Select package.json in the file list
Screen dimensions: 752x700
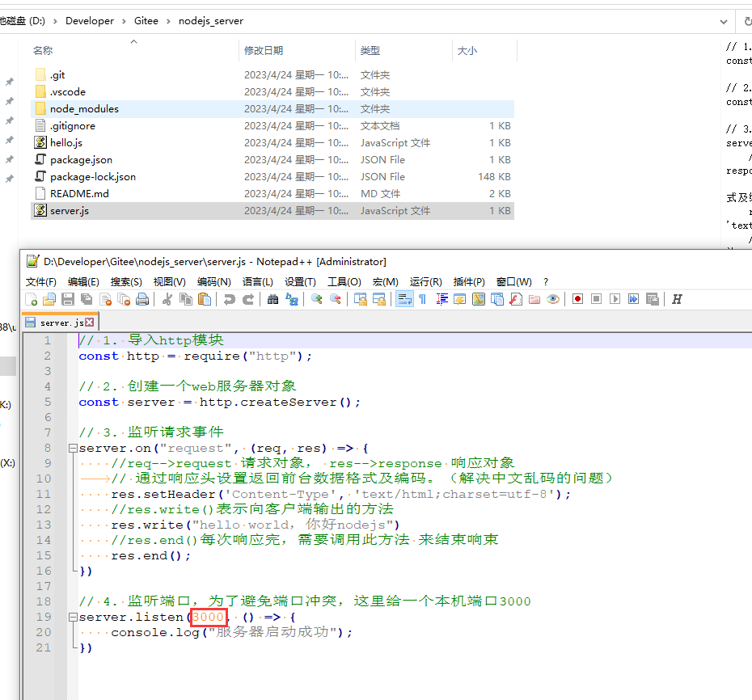[x=81, y=159]
